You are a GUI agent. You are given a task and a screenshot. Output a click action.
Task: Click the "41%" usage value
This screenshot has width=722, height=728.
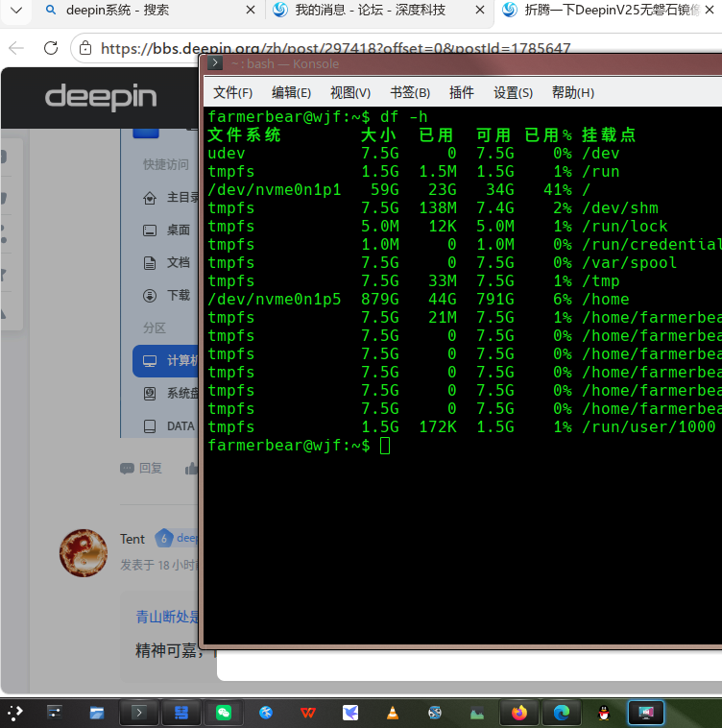coord(558,190)
